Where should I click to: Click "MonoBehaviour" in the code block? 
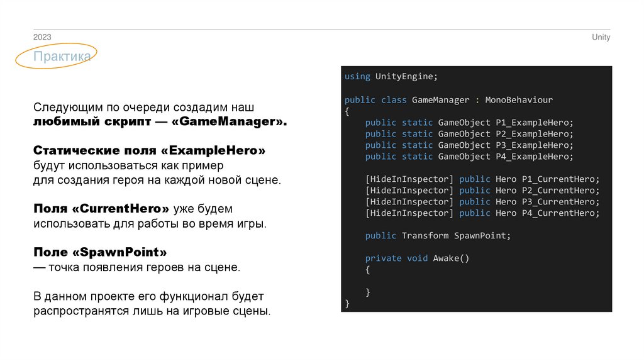tap(519, 100)
